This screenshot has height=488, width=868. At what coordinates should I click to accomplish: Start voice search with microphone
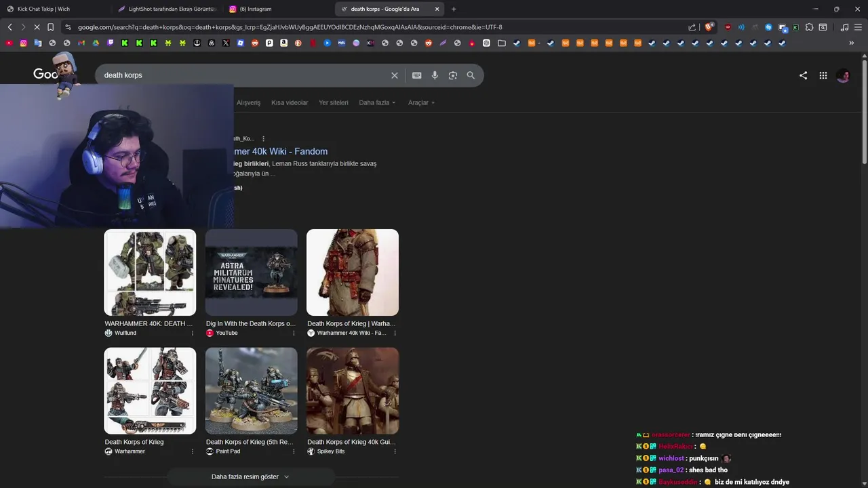pyautogui.click(x=435, y=75)
